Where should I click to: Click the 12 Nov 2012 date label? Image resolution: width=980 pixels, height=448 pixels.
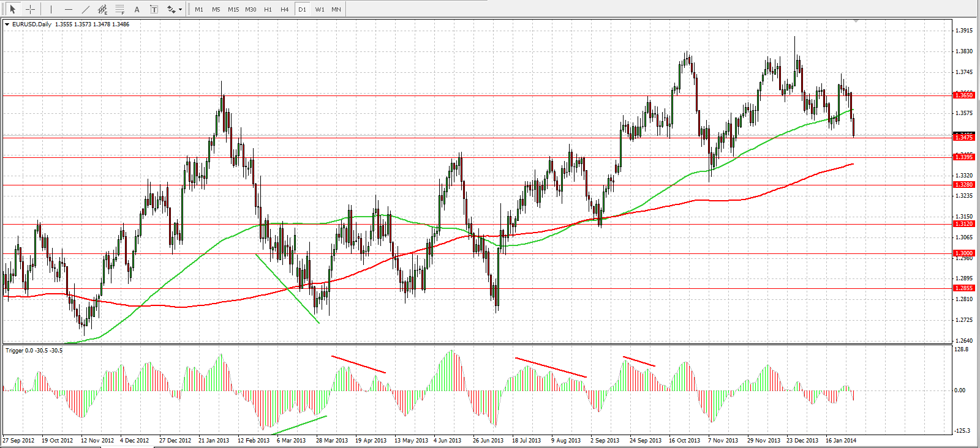pos(97,441)
